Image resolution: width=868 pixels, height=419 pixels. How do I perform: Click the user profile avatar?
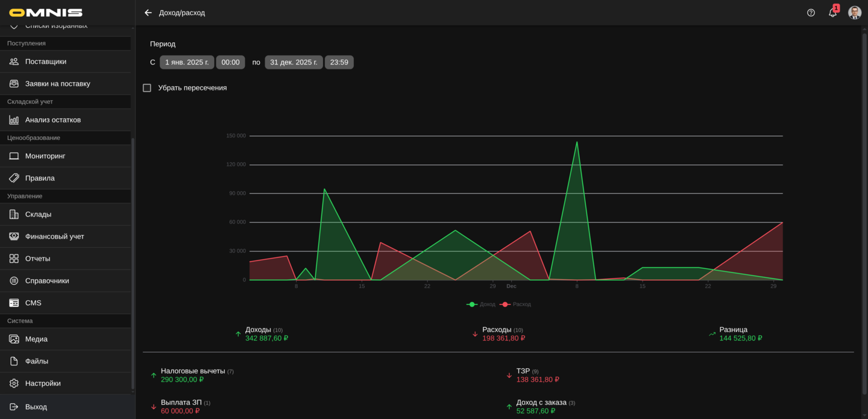pos(854,13)
